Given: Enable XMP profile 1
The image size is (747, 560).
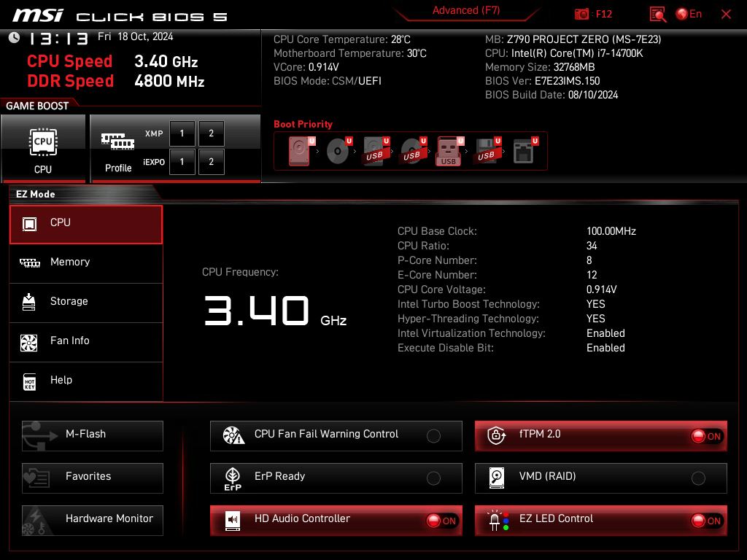Looking at the screenshot, I should coord(182,133).
